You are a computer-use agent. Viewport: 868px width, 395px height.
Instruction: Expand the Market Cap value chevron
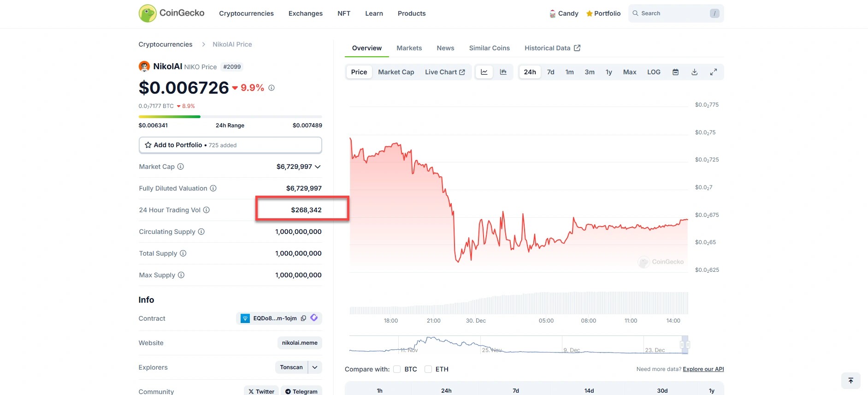pos(318,167)
